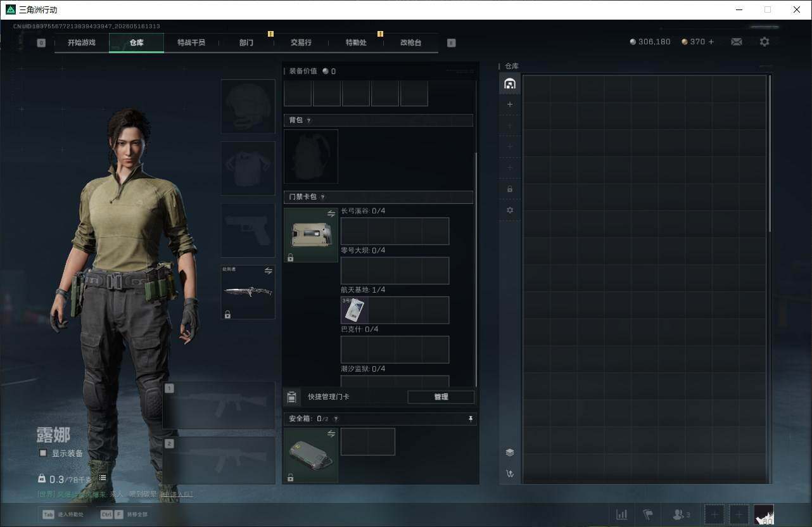This screenshot has height=527, width=812.
Task: Click the warehouse vertical scrollbar
Action: [x=770, y=153]
